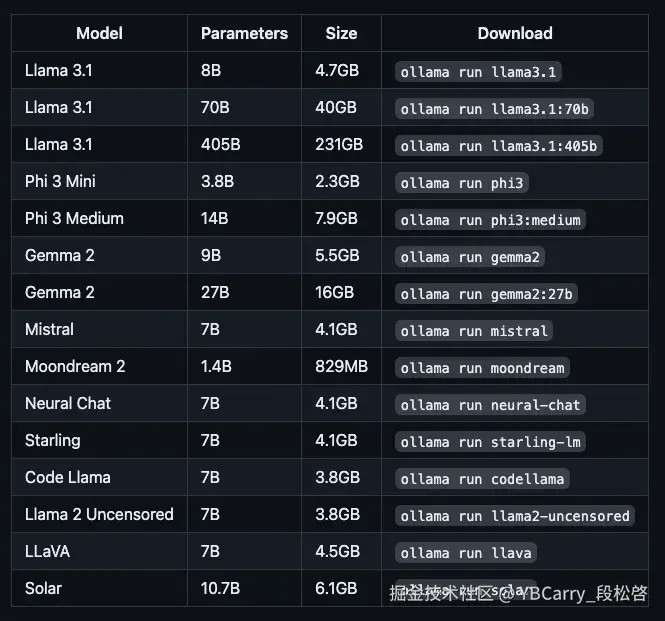
Task: Select the 'ollama run starling-lm' command
Action: point(491,442)
